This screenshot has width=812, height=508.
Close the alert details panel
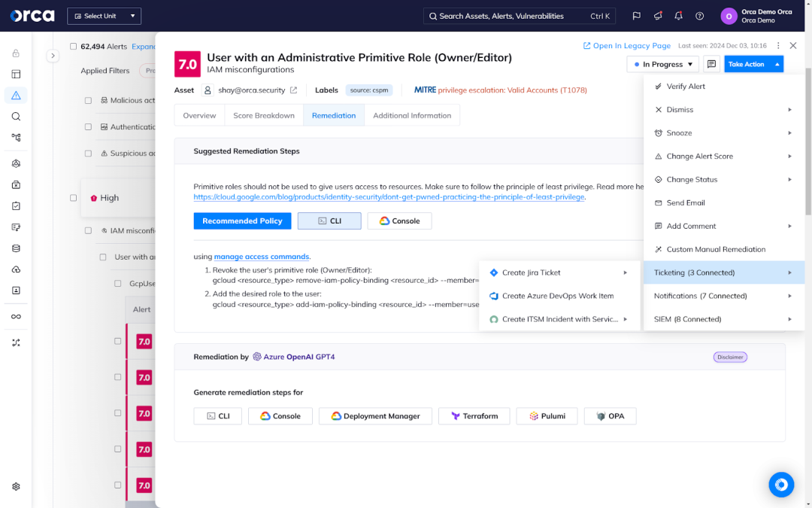click(x=793, y=46)
